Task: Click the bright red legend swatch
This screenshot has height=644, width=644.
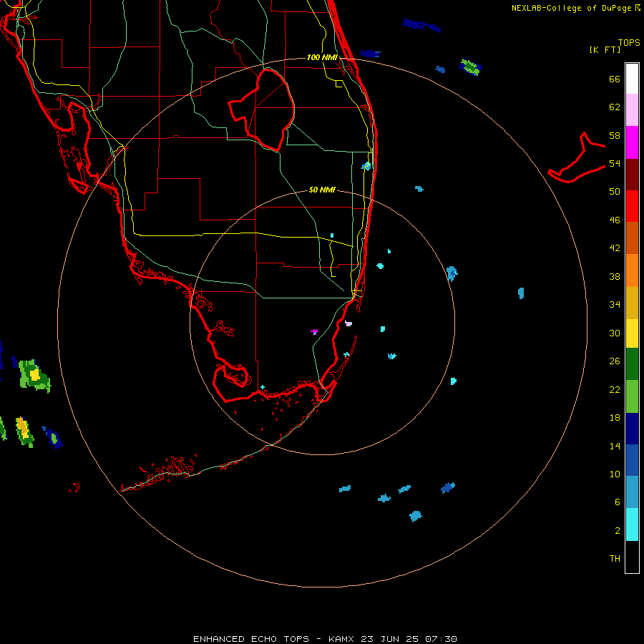Action: (632, 206)
